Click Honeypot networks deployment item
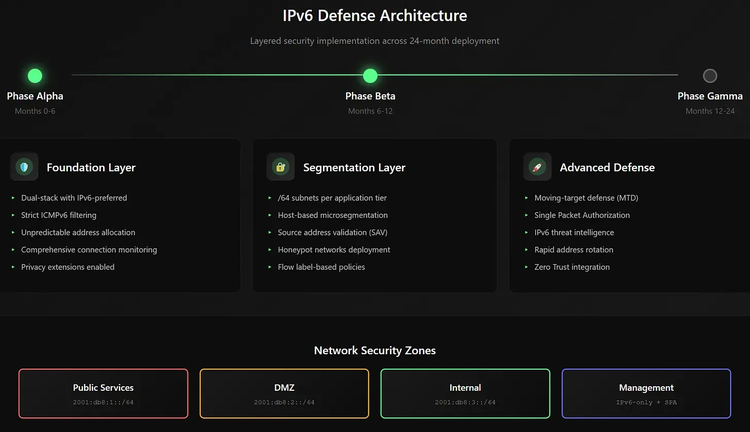Screen dimensions: 750x432 333,250
